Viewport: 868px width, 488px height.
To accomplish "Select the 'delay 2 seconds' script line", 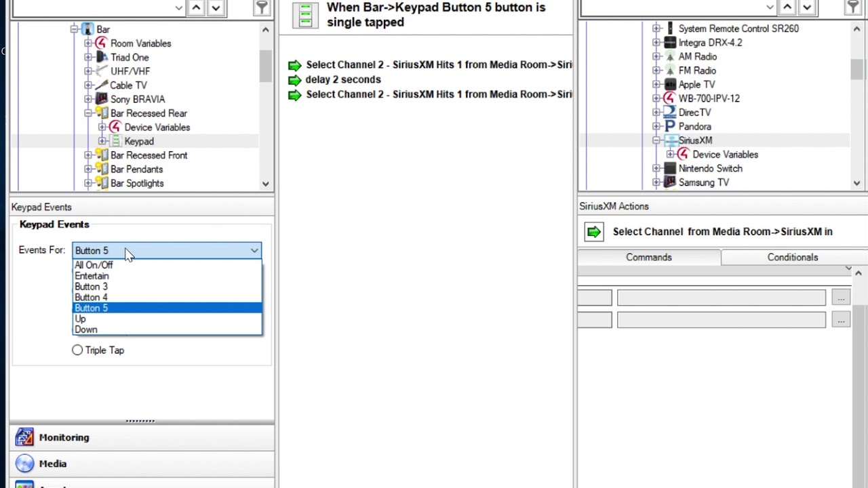I will coord(343,79).
